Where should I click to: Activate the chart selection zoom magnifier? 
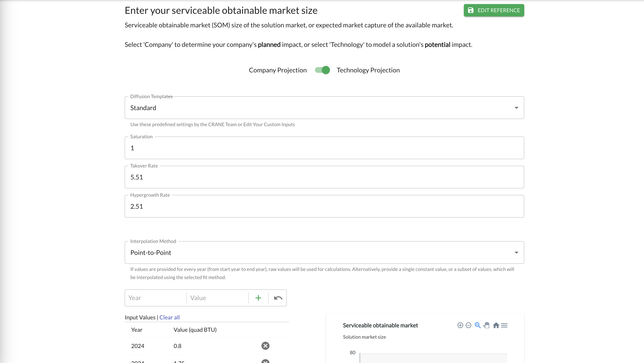(477, 325)
